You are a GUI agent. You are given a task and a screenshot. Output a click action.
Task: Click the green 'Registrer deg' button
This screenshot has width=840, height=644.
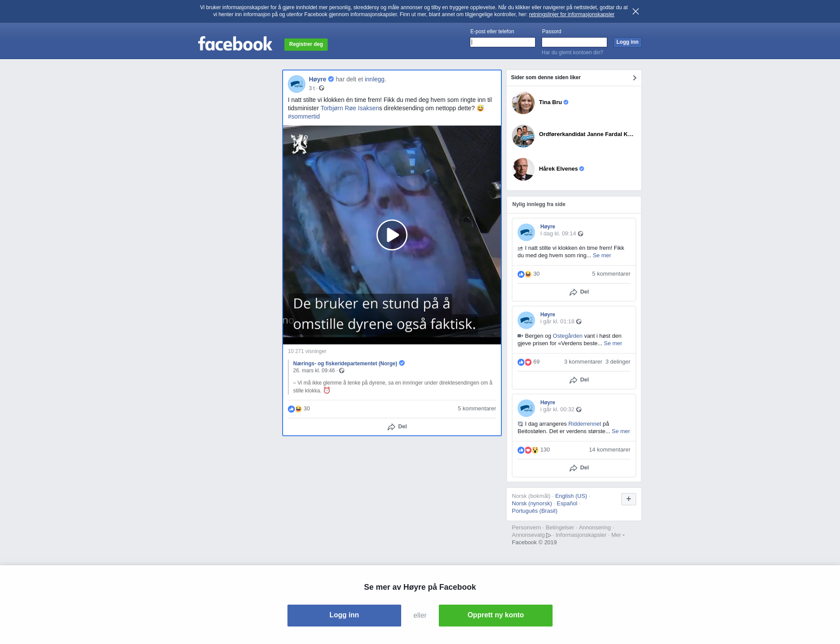click(306, 44)
